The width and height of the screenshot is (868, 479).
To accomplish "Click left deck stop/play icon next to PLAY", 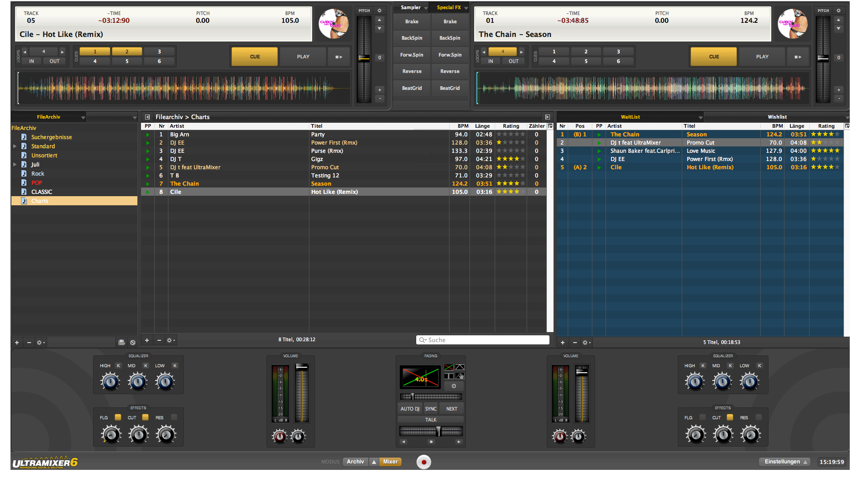I will 339,57.
